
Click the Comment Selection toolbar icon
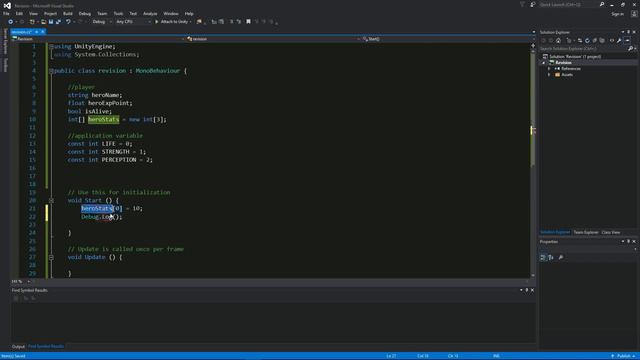[x=231, y=22]
